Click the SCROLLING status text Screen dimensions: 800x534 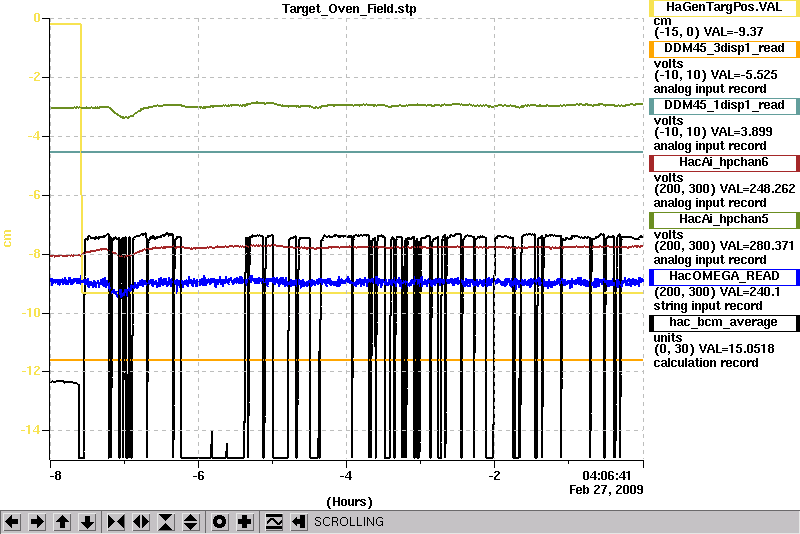coord(348,522)
